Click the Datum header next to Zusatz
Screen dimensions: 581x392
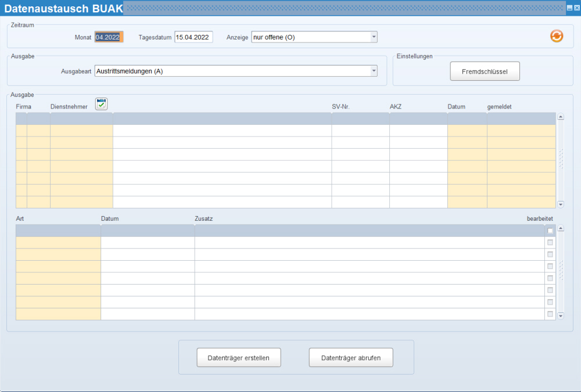pyautogui.click(x=110, y=218)
